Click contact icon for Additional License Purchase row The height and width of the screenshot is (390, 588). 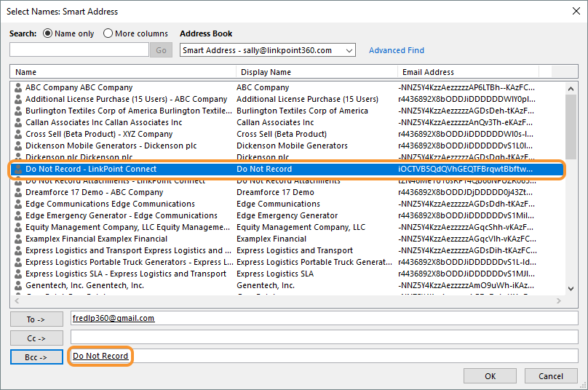pos(18,100)
